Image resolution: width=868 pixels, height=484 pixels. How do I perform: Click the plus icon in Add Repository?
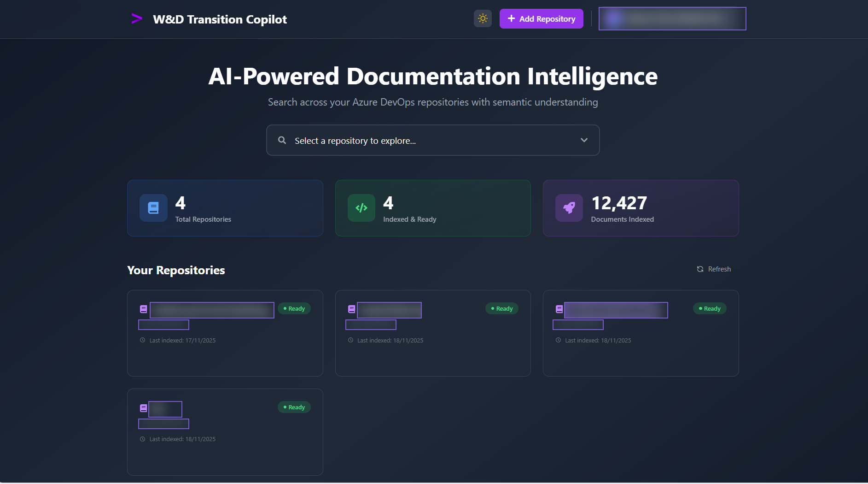511,18
